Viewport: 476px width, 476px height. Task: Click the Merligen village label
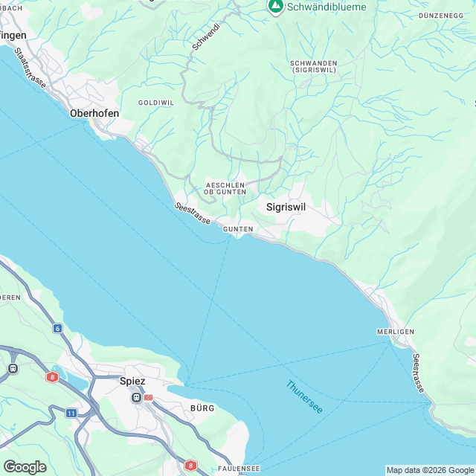tap(396, 332)
